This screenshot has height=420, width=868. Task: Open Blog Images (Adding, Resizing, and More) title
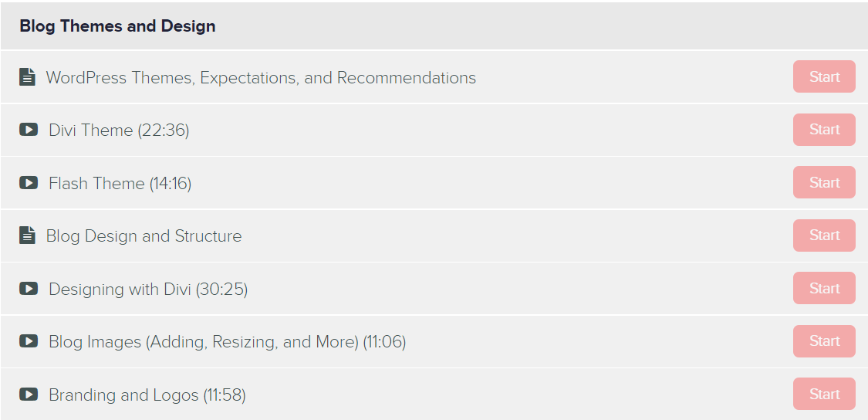point(228,343)
